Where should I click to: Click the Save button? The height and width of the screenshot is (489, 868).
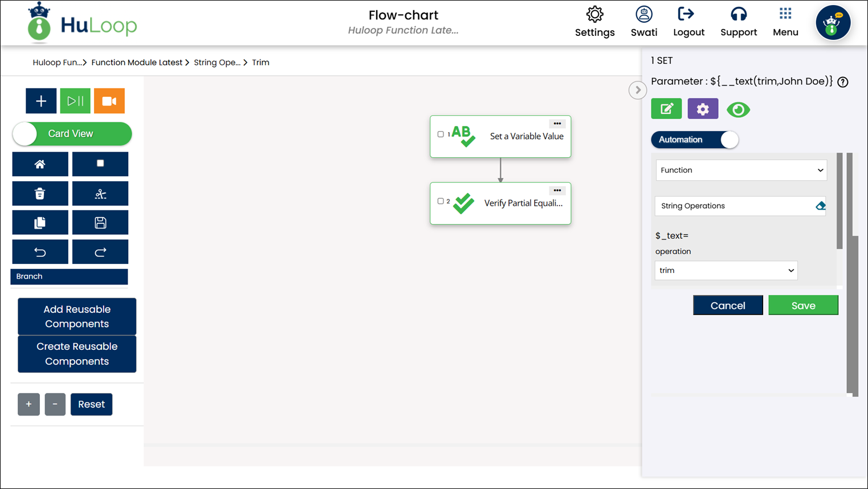(x=803, y=305)
